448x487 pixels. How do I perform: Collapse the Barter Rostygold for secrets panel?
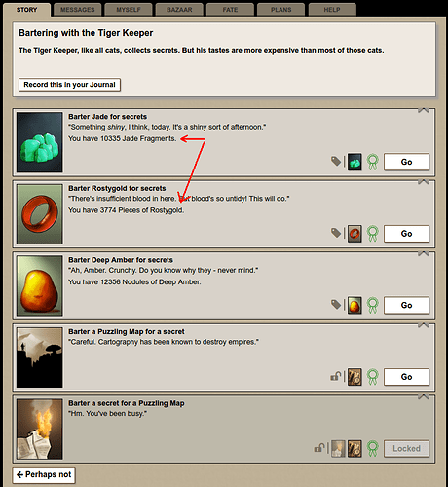424,182
